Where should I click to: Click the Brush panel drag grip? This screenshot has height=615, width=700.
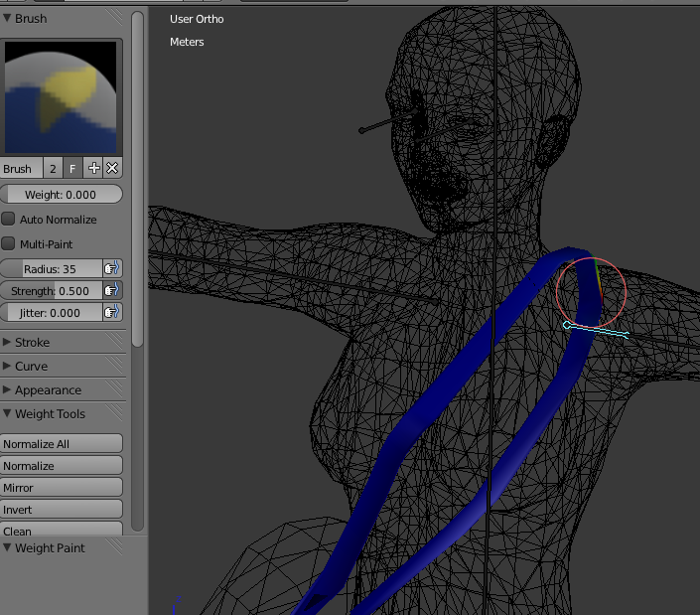115,18
